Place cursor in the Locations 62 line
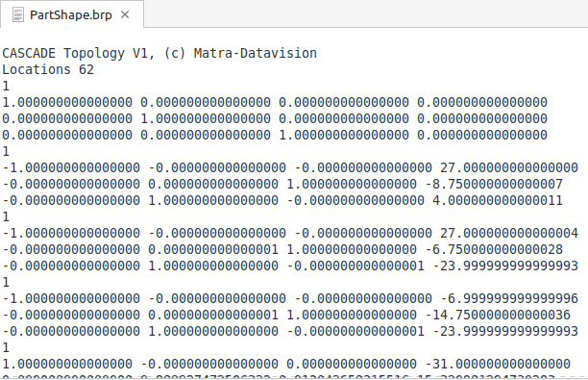 pos(48,70)
